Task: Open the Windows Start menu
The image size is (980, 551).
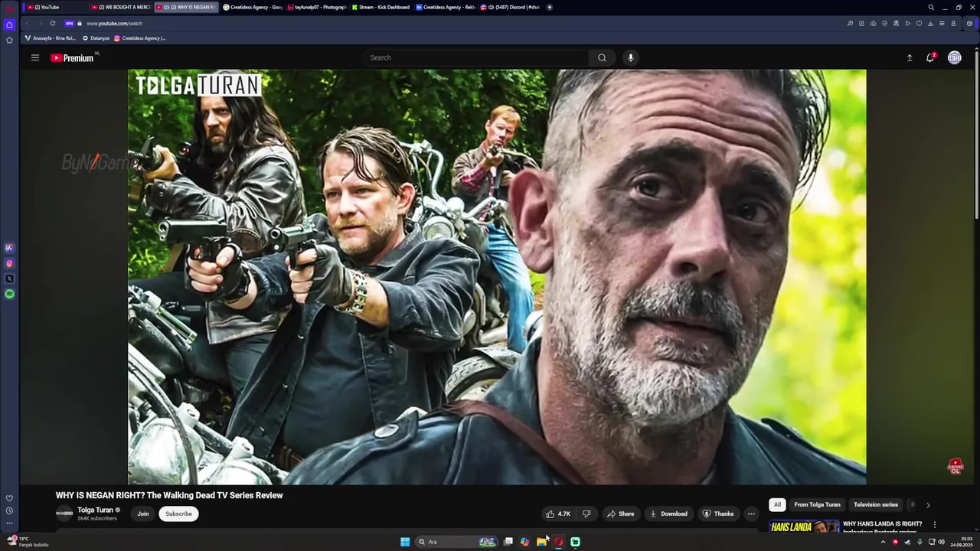Action: tap(405, 542)
